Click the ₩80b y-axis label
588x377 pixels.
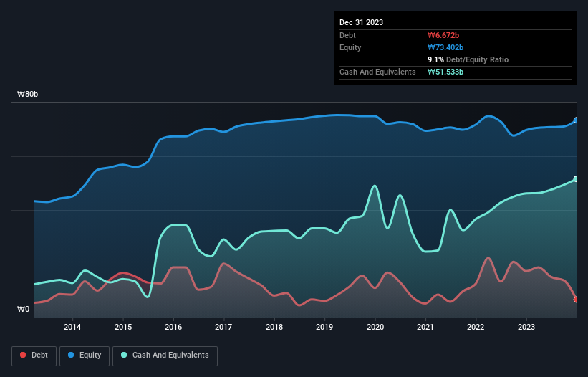pos(27,94)
